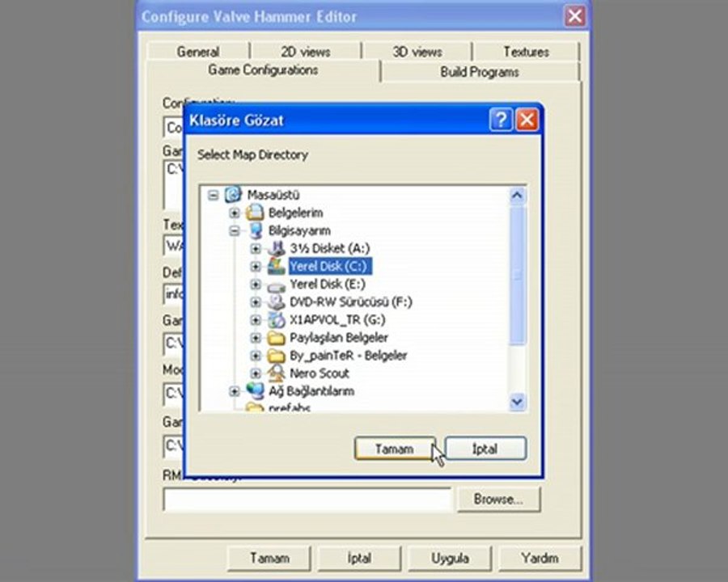Image resolution: width=728 pixels, height=582 pixels.
Task: Expand the Ağ Bağlantılarım node
Action: [235, 391]
